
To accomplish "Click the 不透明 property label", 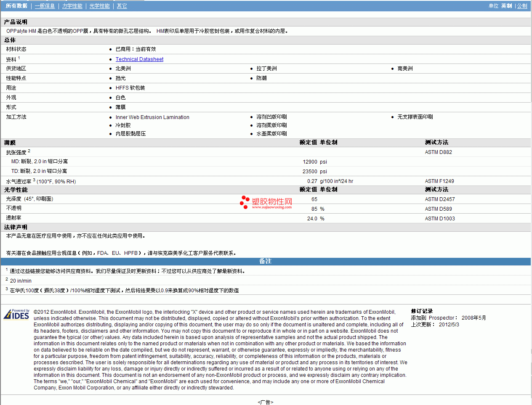I will pos(13,208).
